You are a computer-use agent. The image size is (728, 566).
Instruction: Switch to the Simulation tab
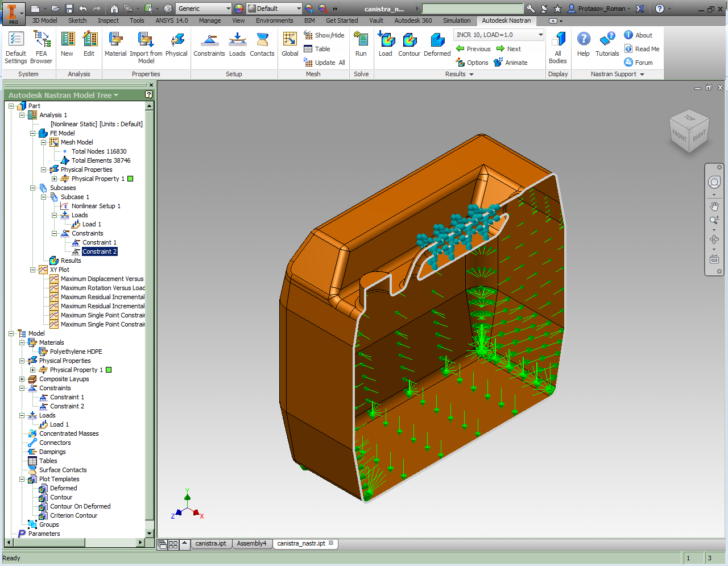pos(457,20)
